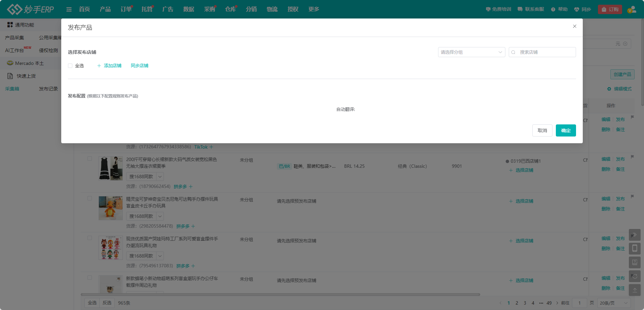Open the 物流 menu in top navigation
This screenshot has height=310, width=644.
(x=272, y=9)
